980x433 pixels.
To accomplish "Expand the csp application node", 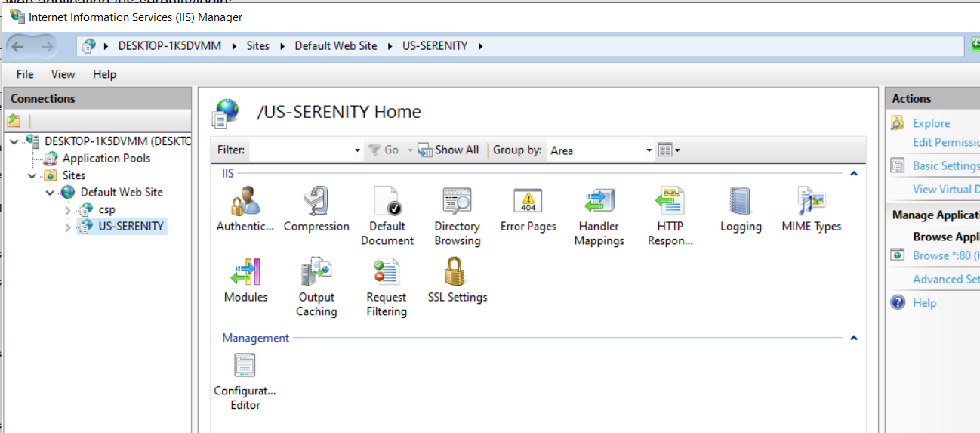I will coord(68,210).
